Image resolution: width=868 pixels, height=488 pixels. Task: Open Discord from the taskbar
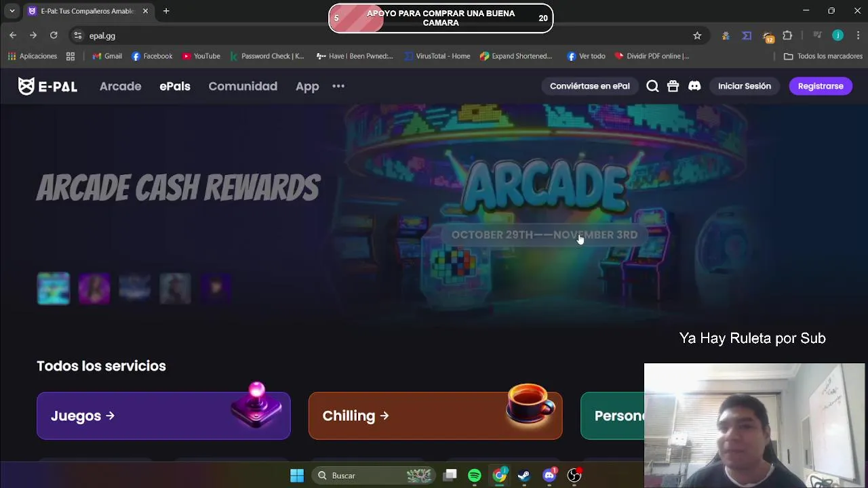tap(549, 476)
